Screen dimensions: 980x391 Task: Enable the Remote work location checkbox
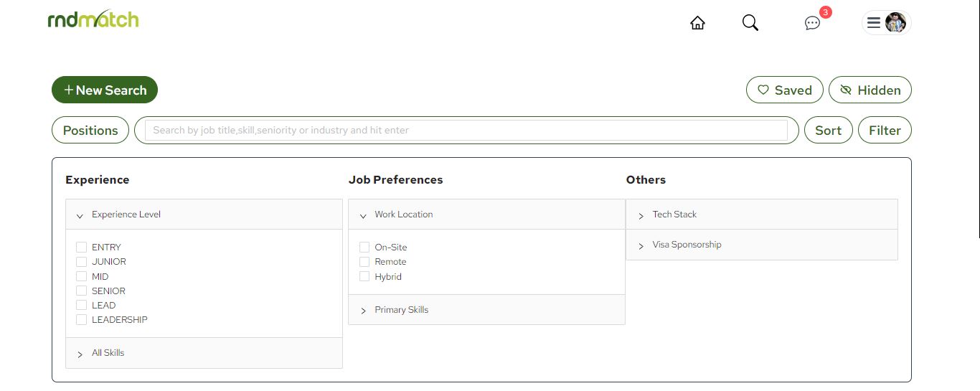pyautogui.click(x=364, y=262)
